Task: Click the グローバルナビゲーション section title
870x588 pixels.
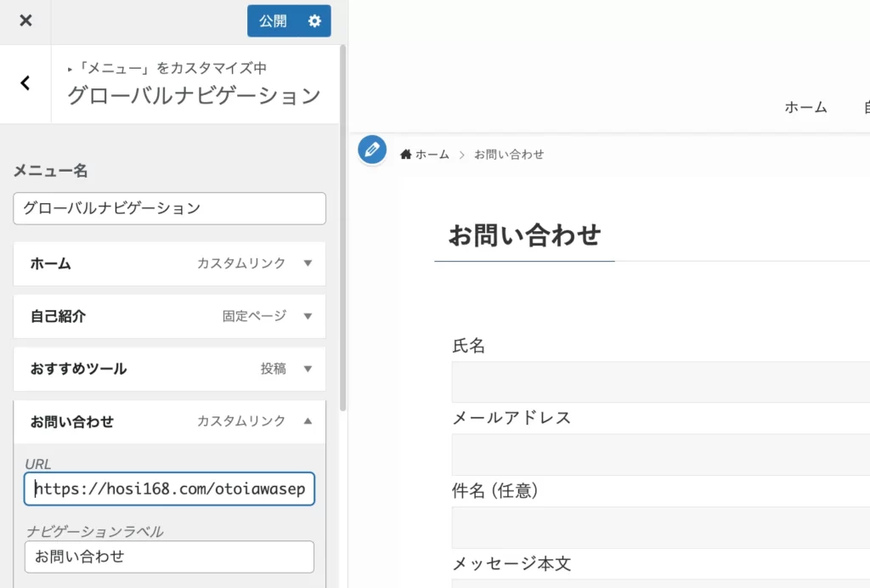Action: (x=195, y=95)
